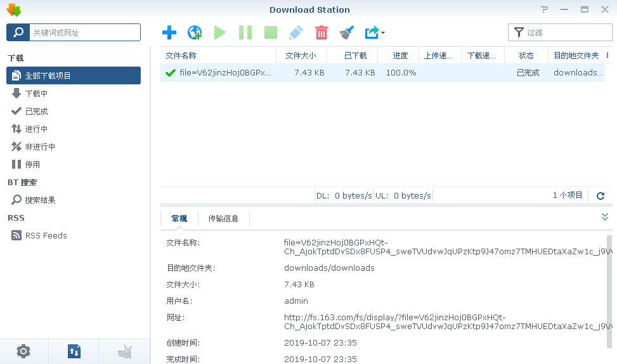Click the 1 个项目 count text
Viewport: 617px width, 364px height.
click(x=567, y=195)
